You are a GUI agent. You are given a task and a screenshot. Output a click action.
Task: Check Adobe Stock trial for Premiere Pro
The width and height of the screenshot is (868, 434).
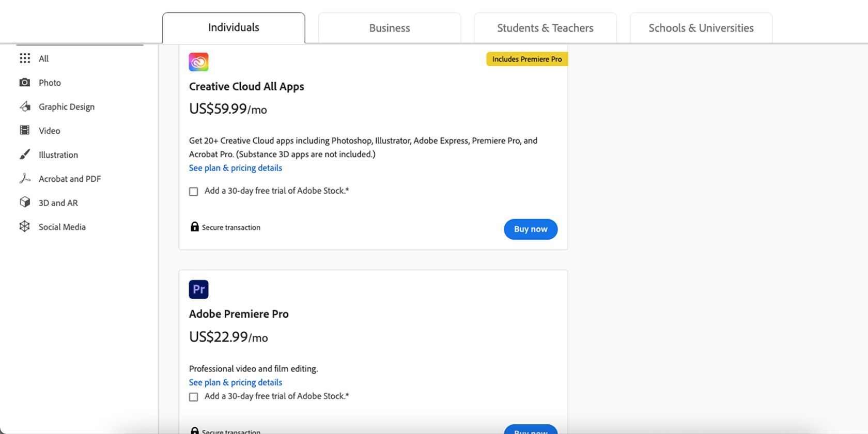click(194, 397)
